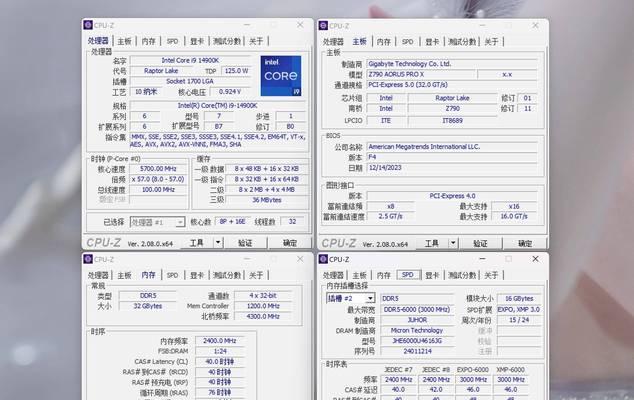Image resolution: width=634 pixels, height=400 pixels.
Task: Open the 工具 dropdown arrow in the mainboard window
Action: (x=453, y=243)
